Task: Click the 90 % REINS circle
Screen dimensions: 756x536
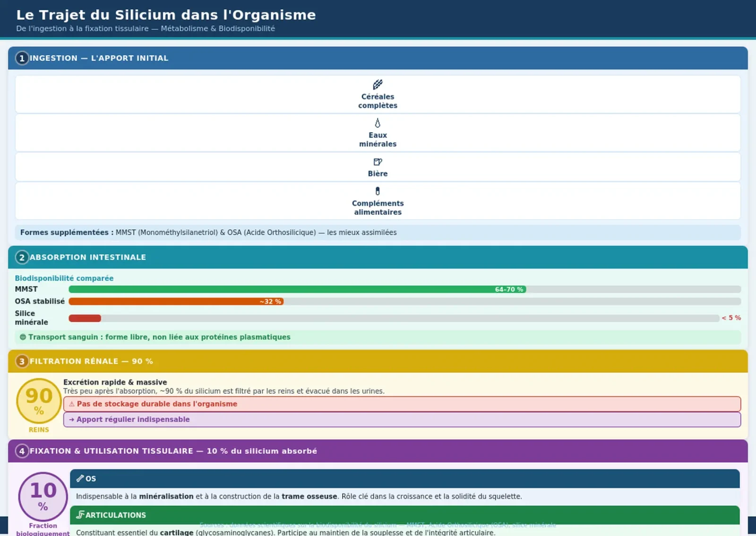Action: [x=39, y=401]
